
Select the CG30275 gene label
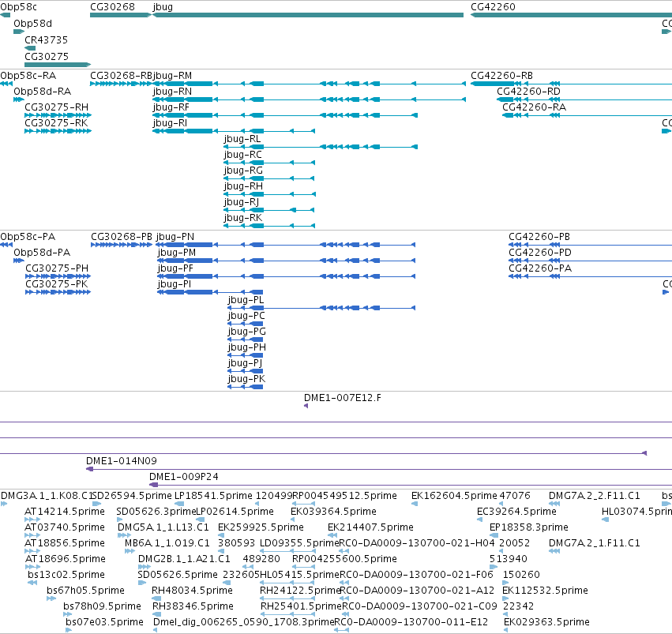pyautogui.click(x=47, y=57)
